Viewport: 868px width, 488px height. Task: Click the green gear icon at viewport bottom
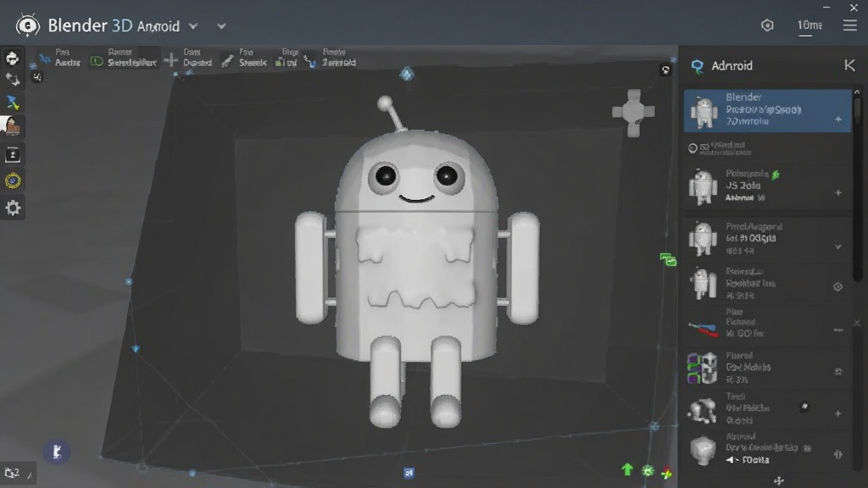[648, 471]
